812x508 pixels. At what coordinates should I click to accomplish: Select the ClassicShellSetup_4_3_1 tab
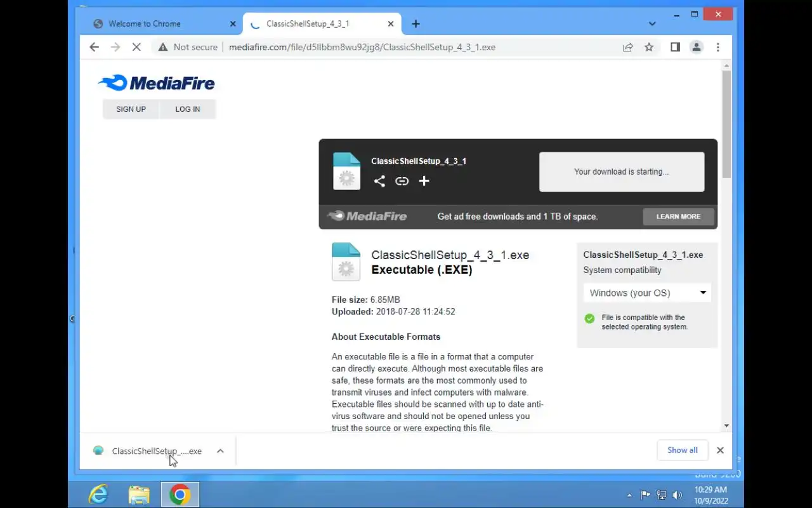(x=308, y=23)
